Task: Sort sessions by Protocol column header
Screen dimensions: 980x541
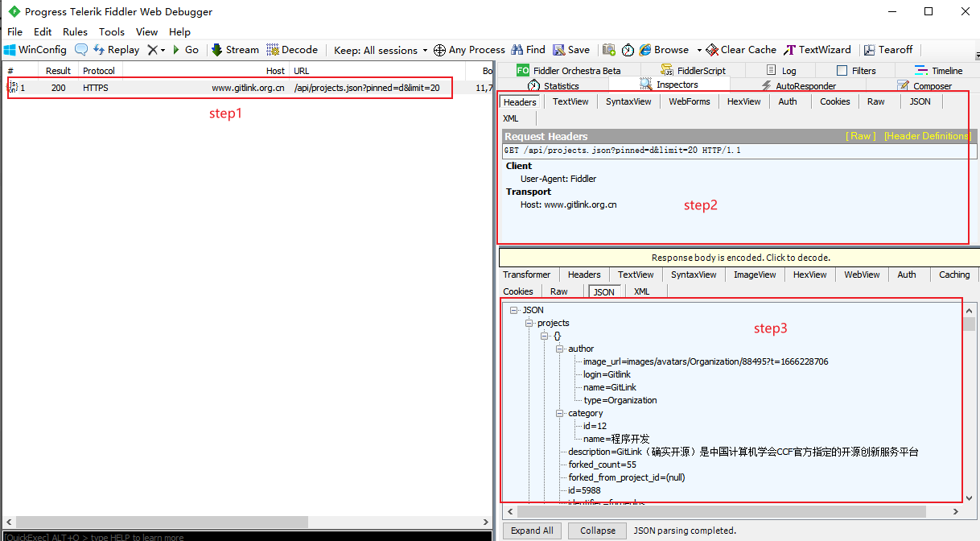Action: click(99, 71)
